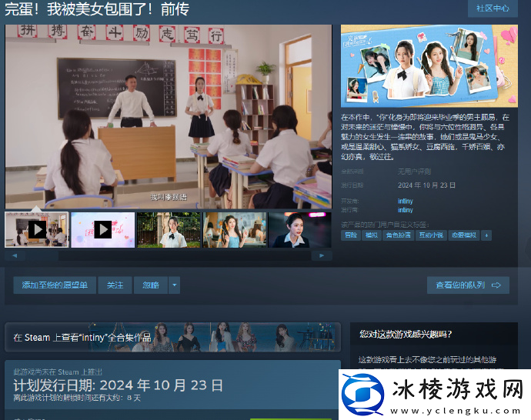Add game via 添加至您的愿望单 button
The height and width of the screenshot is (420, 531).
55,285
